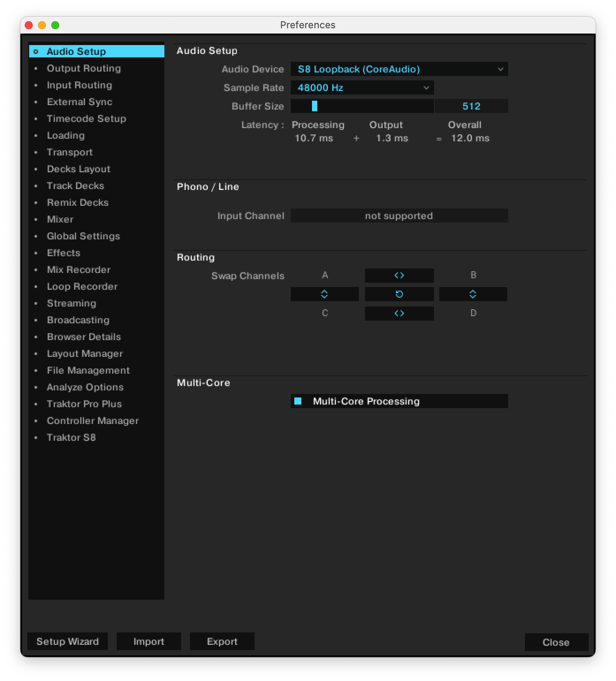Open the Sample Rate dropdown

(x=362, y=87)
